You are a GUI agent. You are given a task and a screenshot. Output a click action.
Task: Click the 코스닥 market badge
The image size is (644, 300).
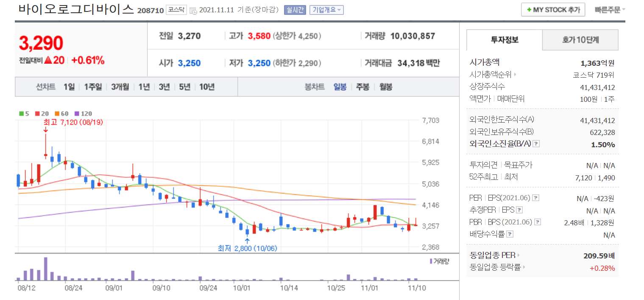176,10
